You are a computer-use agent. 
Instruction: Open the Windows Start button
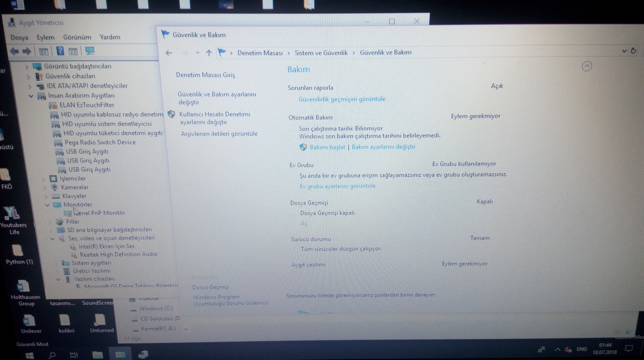click(30, 355)
